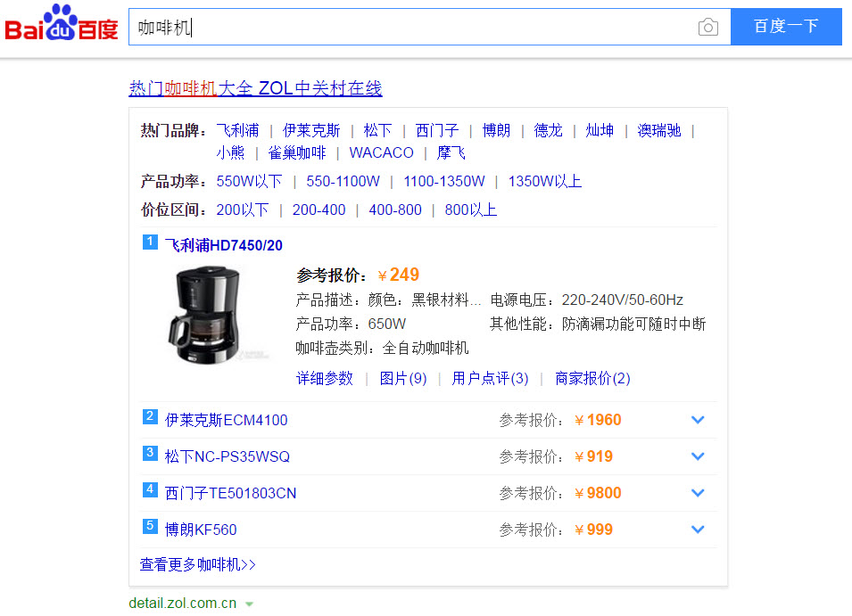The width and height of the screenshot is (852, 616).
Task: Click price ¥9800 for 西门子TE501803CN
Action: tap(598, 493)
